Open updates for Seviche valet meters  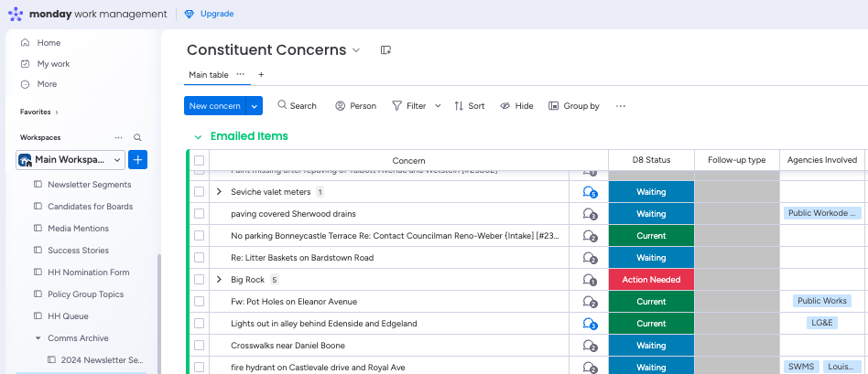tap(590, 192)
